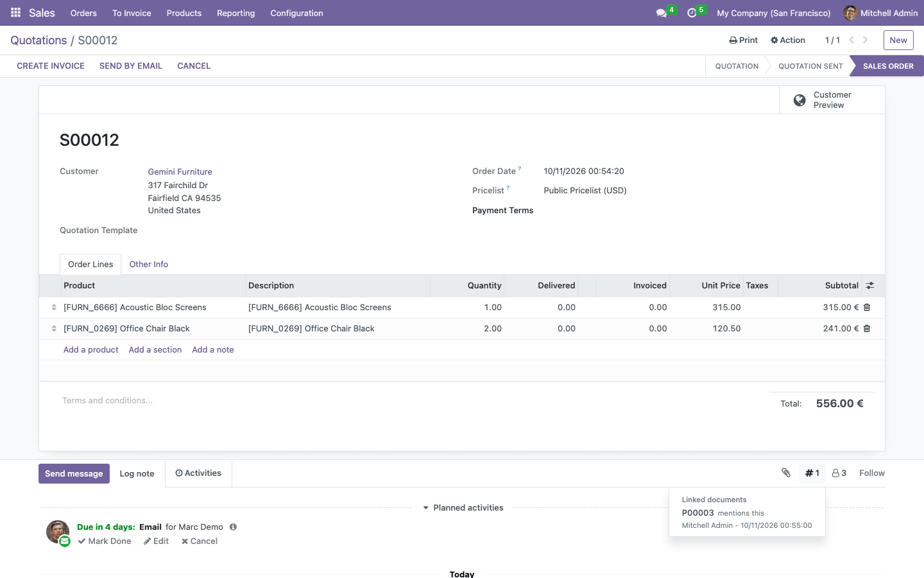924x578 pixels.
Task: Open the Reporting menu
Action: pos(236,13)
